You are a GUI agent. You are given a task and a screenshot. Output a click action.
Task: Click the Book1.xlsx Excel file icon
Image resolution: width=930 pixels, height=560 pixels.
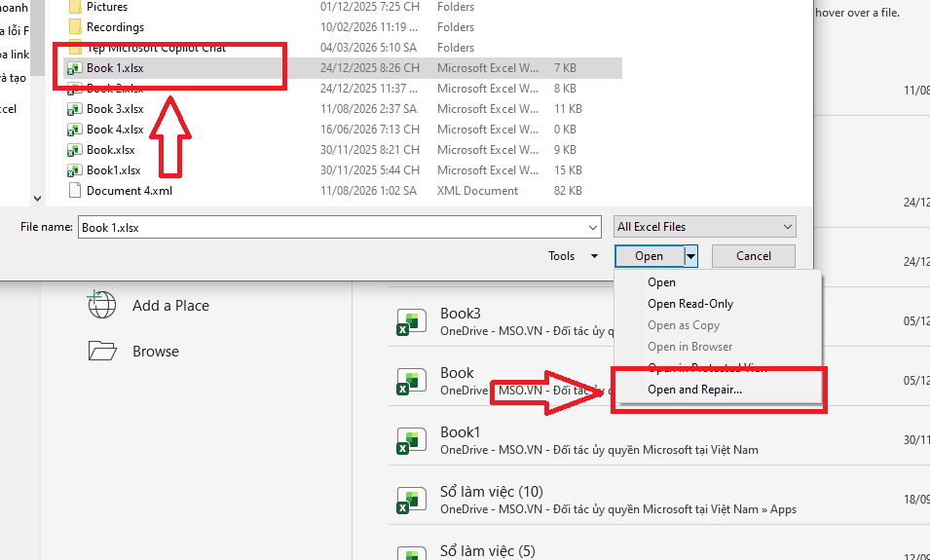click(74, 170)
